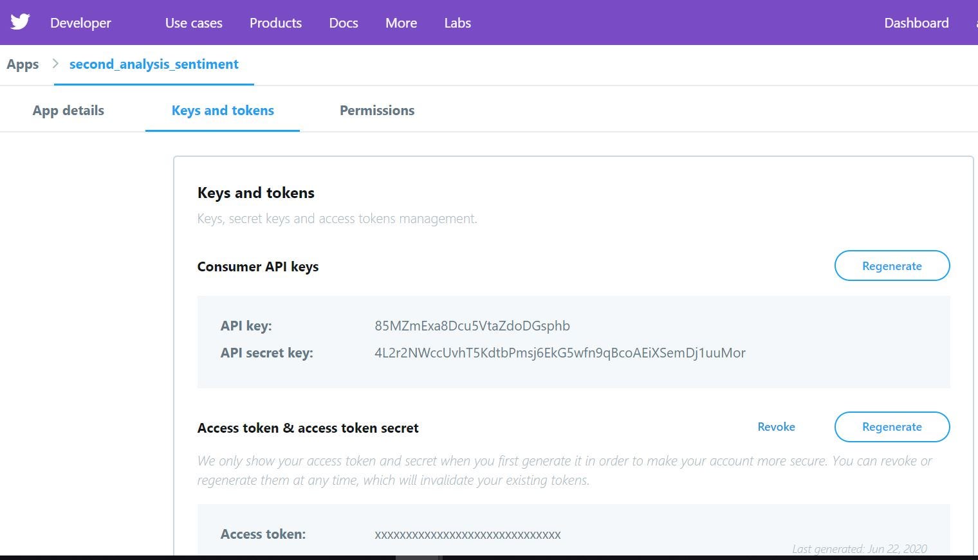
Task: Click the masked Access token value
Action: click(468, 534)
